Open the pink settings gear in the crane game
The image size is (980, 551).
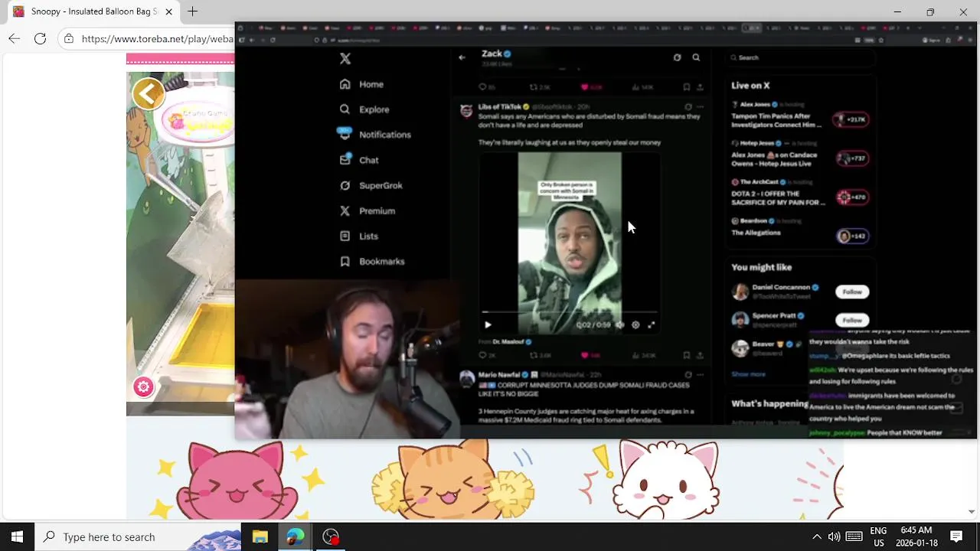143,386
